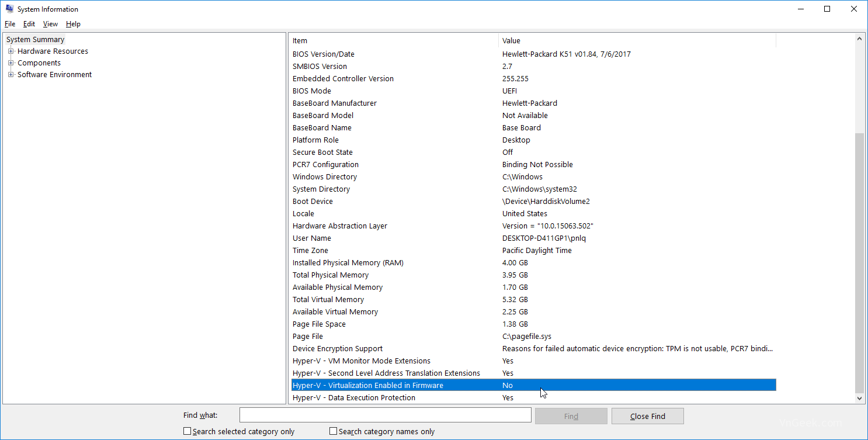Viewport: 868px width, 440px height.
Task: Select the Windows Directory row
Action: coord(533,177)
